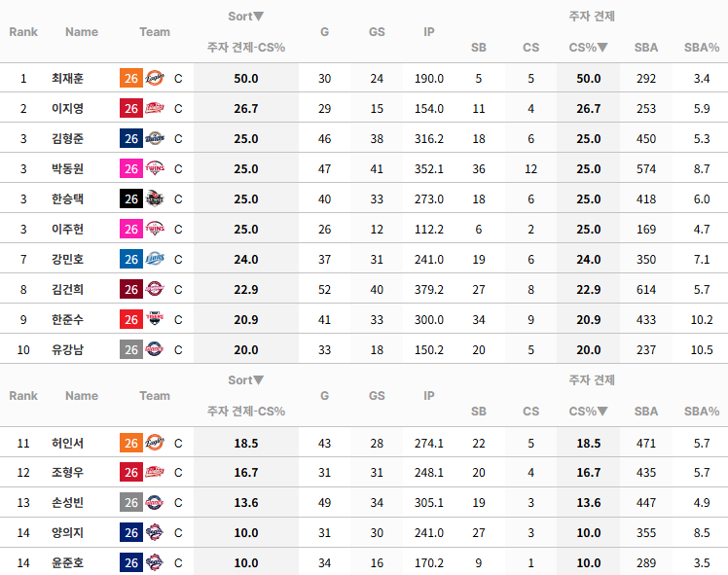The image size is (728, 575).
Task: Click the lower table's Sort arrow
Action: pos(259,380)
